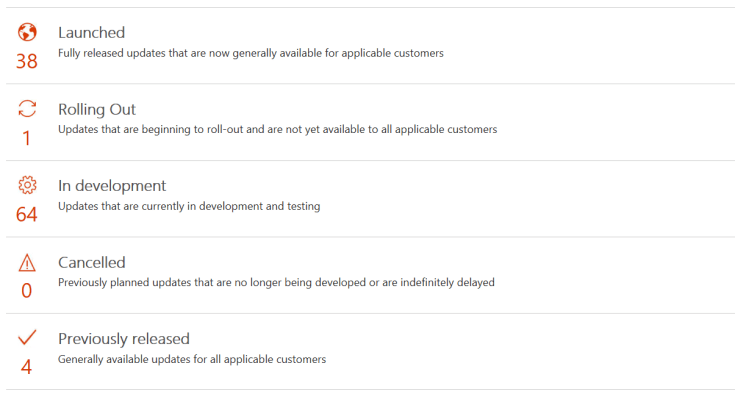Click the Launched globe icon
This screenshot has height=402, width=735.
pyautogui.click(x=27, y=32)
